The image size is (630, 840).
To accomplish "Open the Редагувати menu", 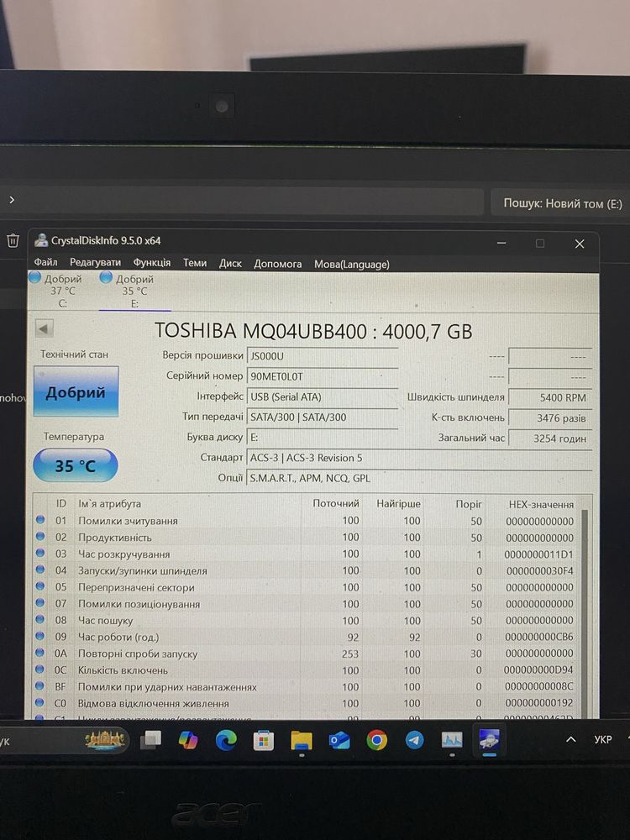I will pos(96,262).
